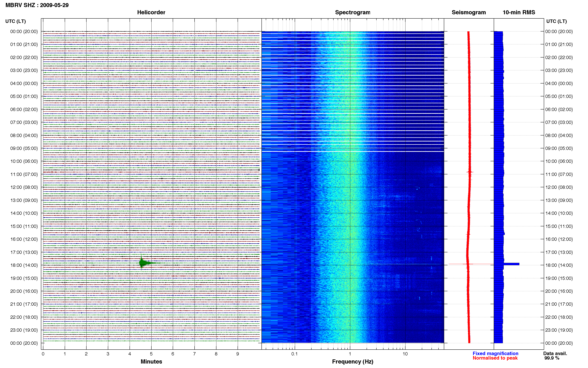Click the left time label '08:00 (04:00)'

tap(24, 135)
